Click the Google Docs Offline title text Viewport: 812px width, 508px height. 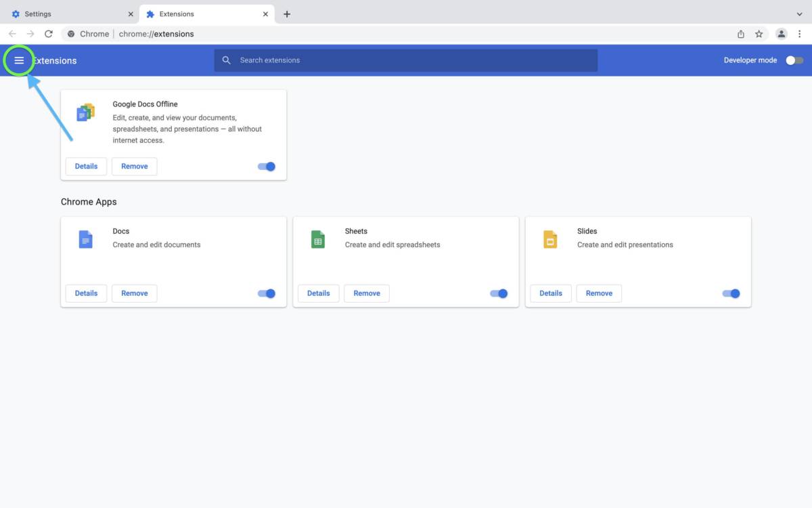coord(145,104)
